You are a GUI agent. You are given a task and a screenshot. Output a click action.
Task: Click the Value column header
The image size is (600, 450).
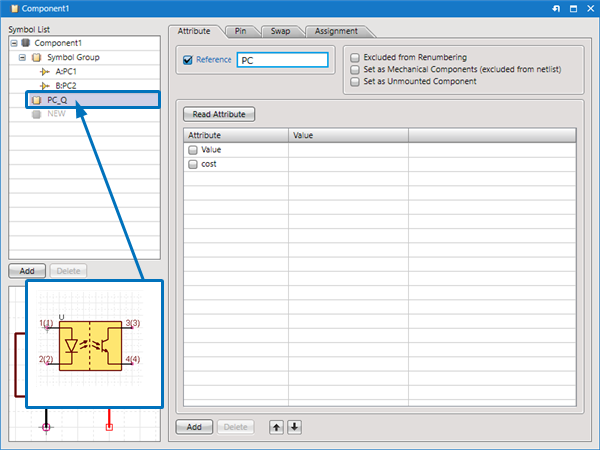pos(348,135)
